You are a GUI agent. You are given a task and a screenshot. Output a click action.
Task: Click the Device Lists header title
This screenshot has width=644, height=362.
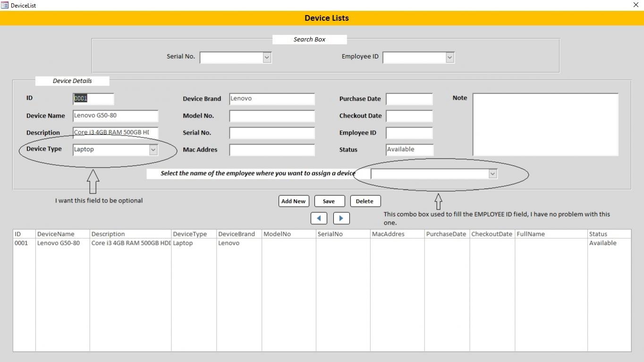pos(327,18)
